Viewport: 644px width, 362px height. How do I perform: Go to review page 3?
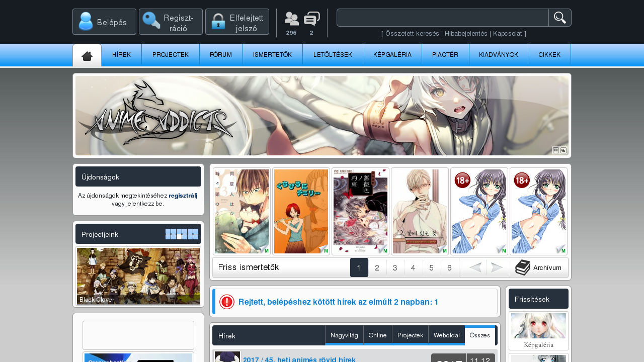point(395,267)
